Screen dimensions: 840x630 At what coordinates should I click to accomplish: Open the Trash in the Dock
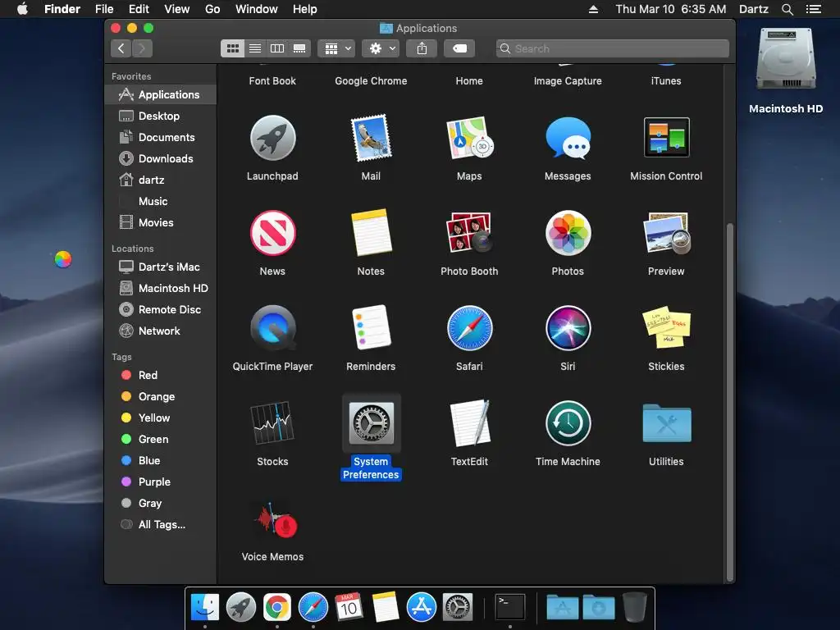point(635,607)
